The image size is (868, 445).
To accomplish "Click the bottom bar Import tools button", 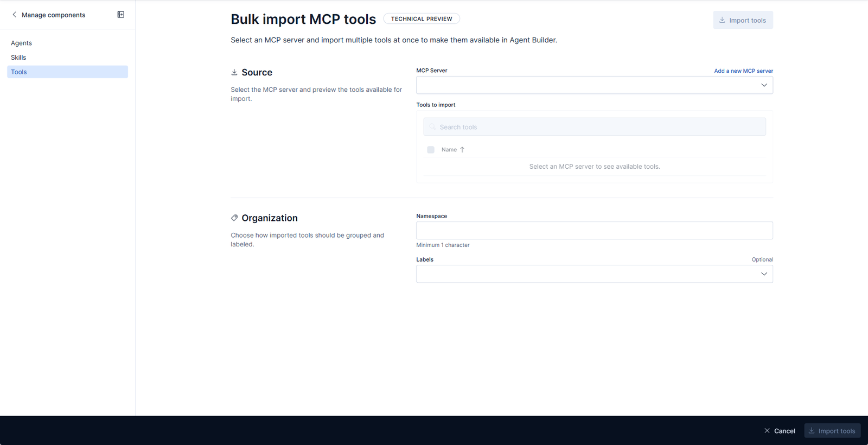I will (832, 431).
